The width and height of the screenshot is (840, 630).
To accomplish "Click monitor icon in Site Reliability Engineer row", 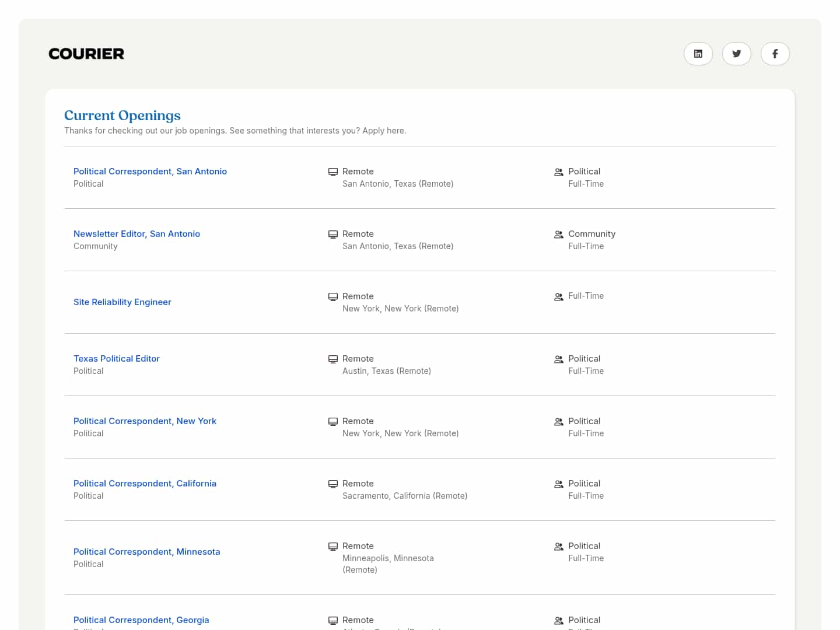I will click(333, 297).
